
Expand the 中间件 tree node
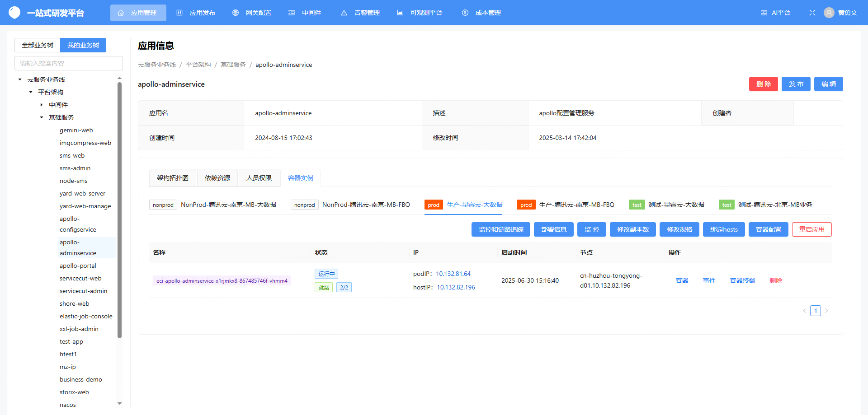(x=42, y=105)
